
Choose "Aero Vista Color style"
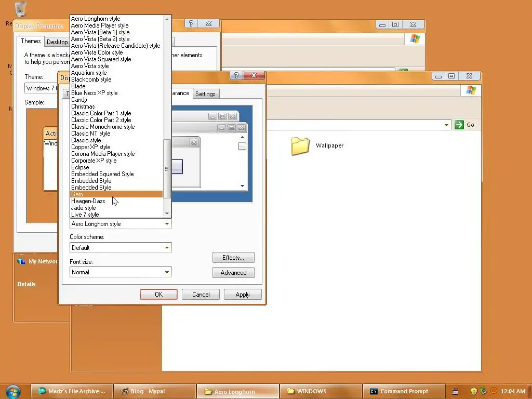point(116,52)
